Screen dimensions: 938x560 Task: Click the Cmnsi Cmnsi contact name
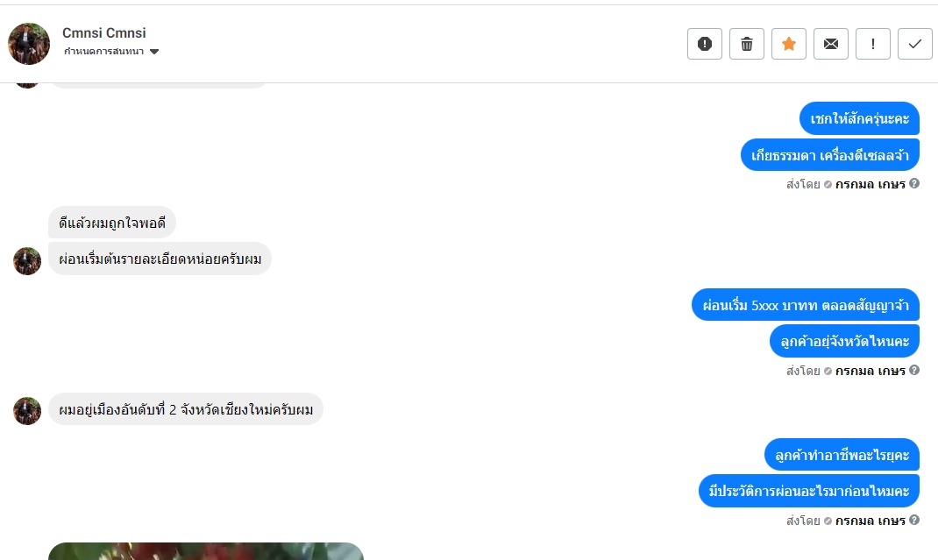104,33
